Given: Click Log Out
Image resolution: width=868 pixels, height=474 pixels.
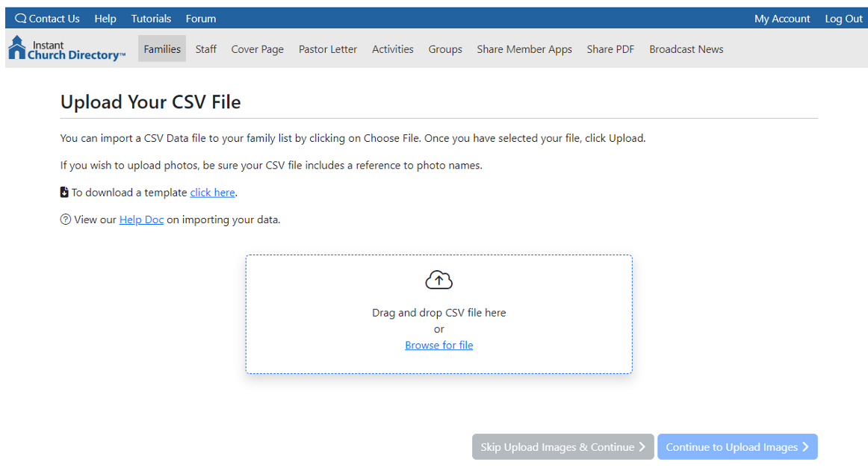Looking at the screenshot, I should 843,18.
